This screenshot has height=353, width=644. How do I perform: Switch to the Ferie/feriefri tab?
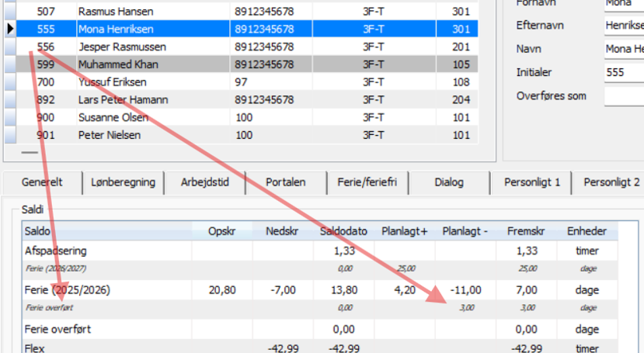367,182
